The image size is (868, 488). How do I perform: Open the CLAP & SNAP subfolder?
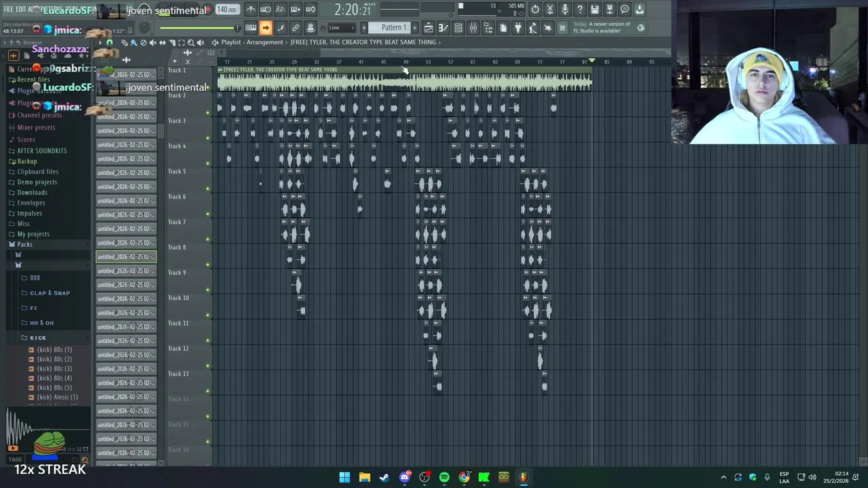tap(50, 293)
